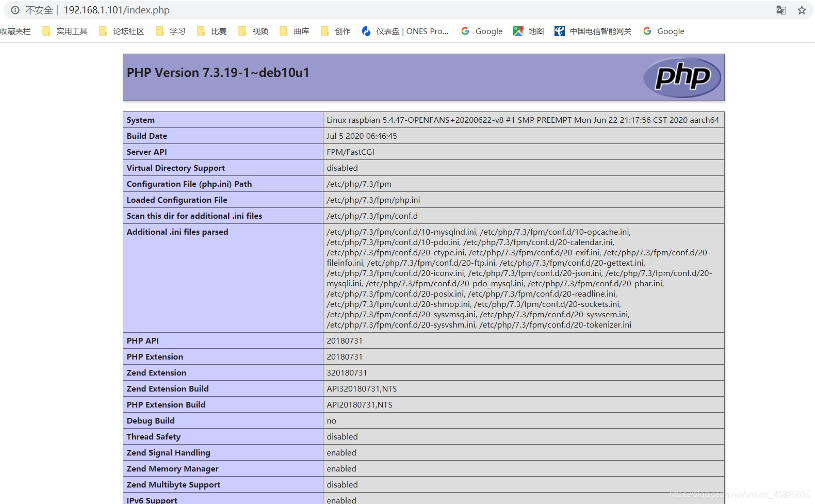Click the Zend Multibyte Support label
The image size is (815, 504).
click(x=173, y=484)
